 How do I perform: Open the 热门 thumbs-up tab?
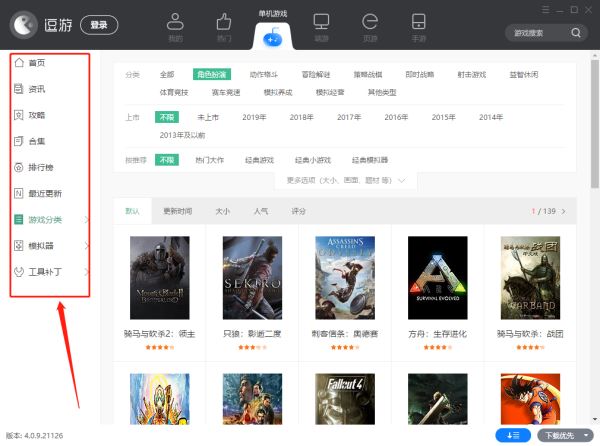click(224, 27)
